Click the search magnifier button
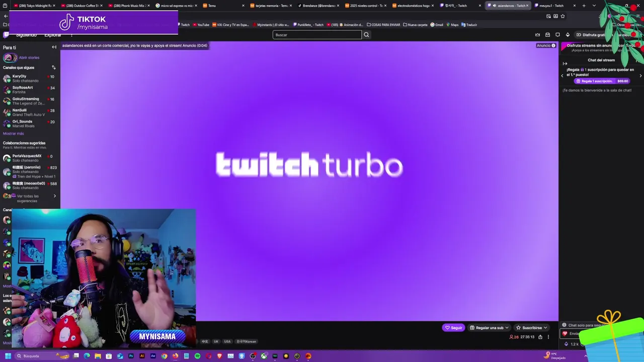The height and width of the screenshot is (362, 644). tap(366, 35)
